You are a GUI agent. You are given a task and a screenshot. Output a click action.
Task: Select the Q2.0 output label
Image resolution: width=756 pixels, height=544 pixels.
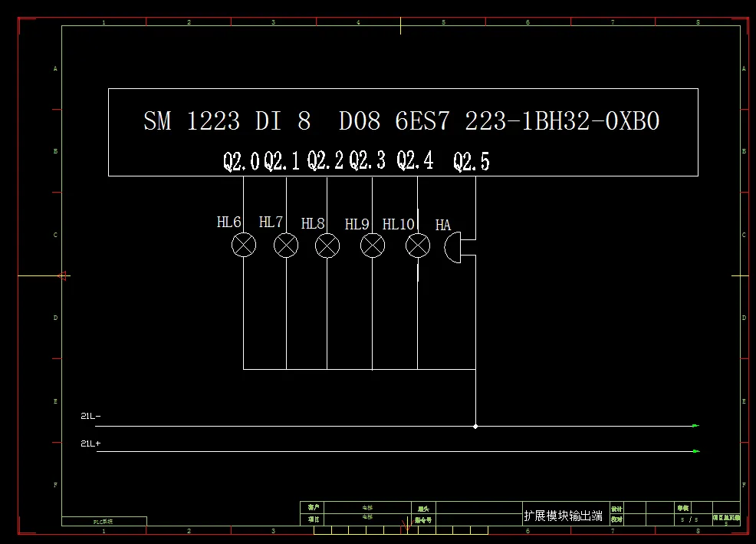pyautogui.click(x=241, y=160)
